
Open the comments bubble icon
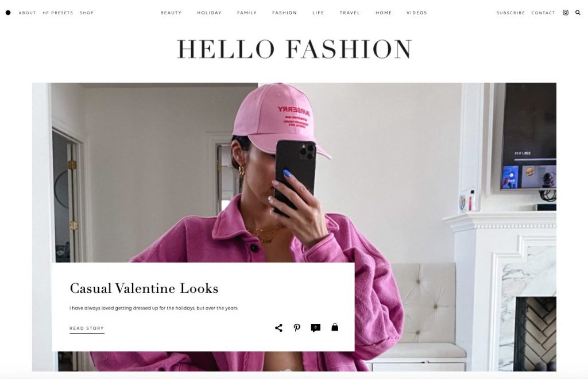[315, 328]
